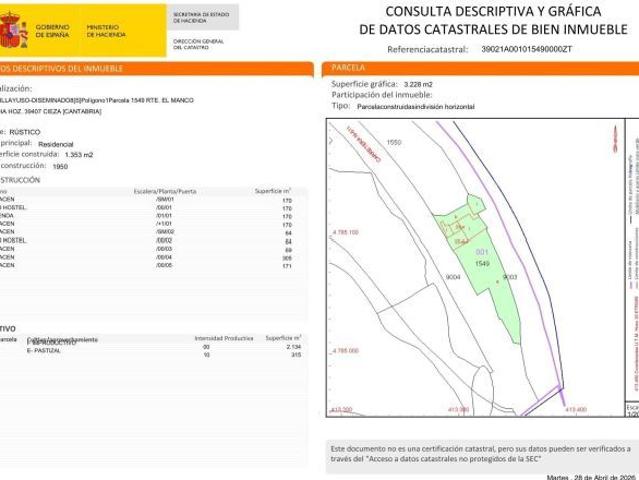639x480 pixels.
Task: Click the reference number 39021A001015490000ZT
Action: click(x=527, y=49)
